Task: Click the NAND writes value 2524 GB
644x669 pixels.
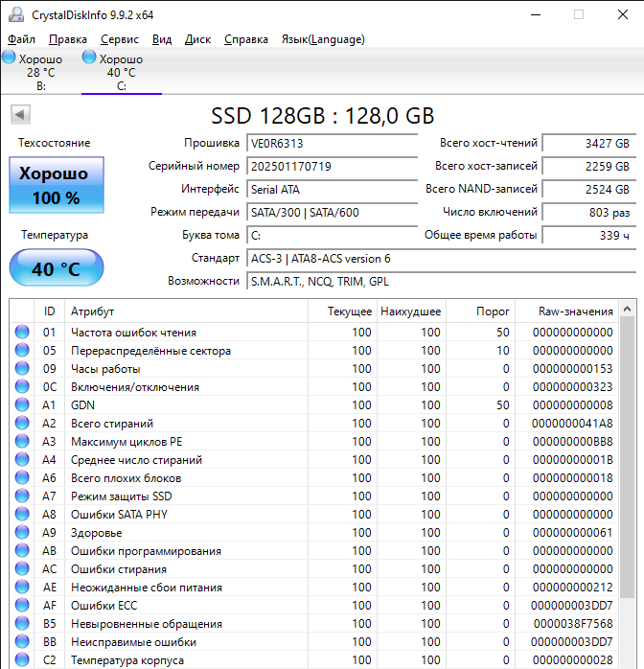Action: (x=589, y=190)
